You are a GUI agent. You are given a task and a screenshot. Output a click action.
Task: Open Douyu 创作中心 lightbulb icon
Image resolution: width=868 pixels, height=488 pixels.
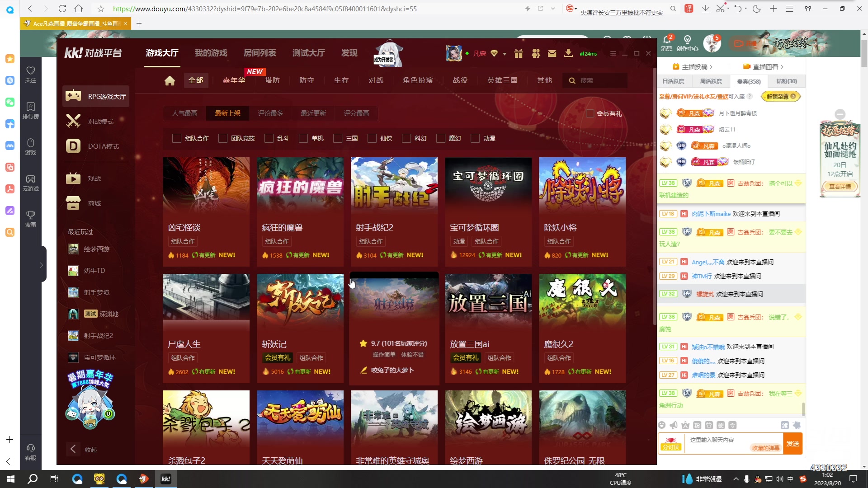pyautogui.click(x=687, y=44)
